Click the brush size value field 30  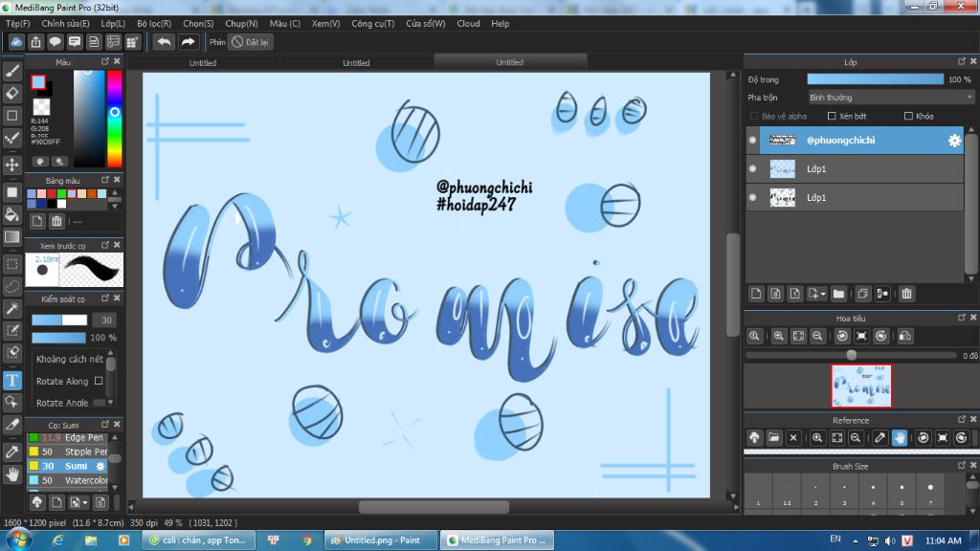click(x=105, y=320)
